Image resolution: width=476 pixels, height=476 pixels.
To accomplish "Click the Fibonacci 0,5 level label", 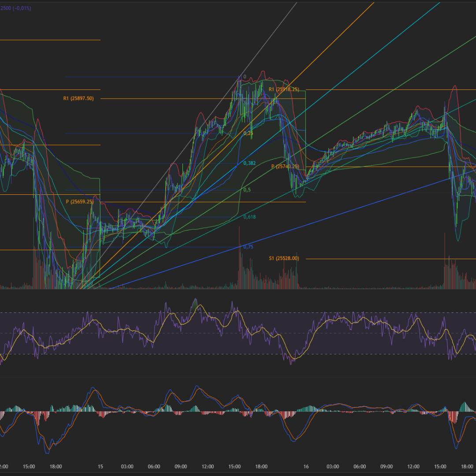I will coord(247,190).
